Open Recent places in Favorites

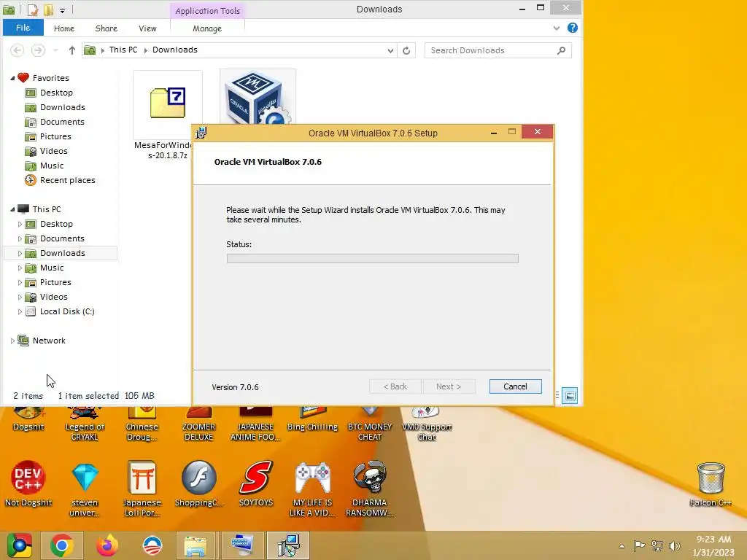[x=67, y=180]
